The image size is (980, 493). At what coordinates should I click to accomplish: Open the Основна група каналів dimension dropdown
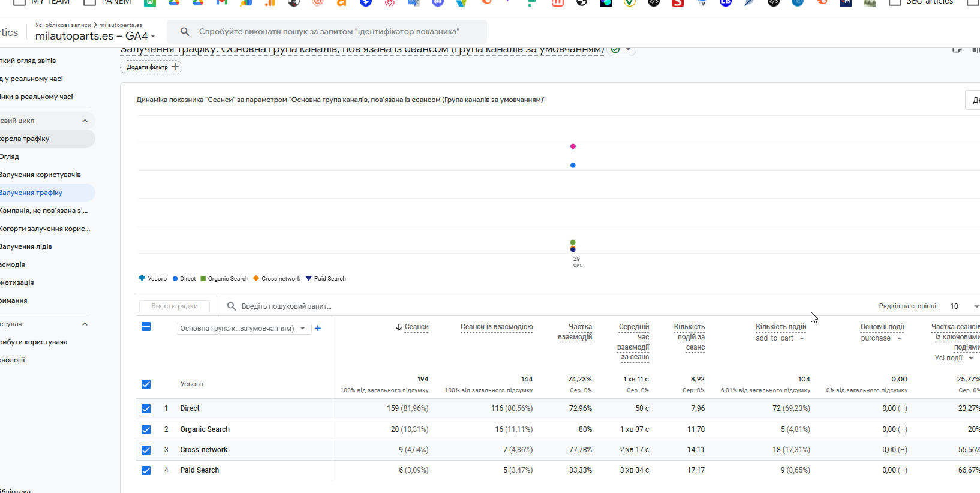243,329
